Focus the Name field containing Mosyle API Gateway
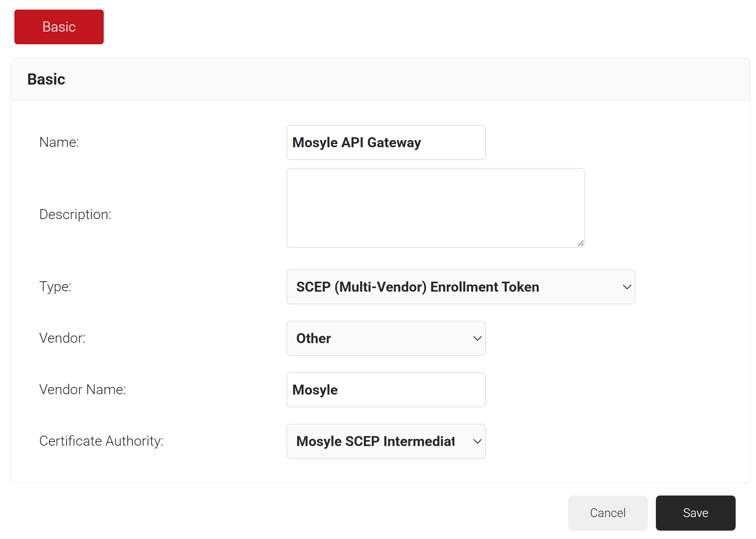Screen dimensions: 756x539 point(386,142)
